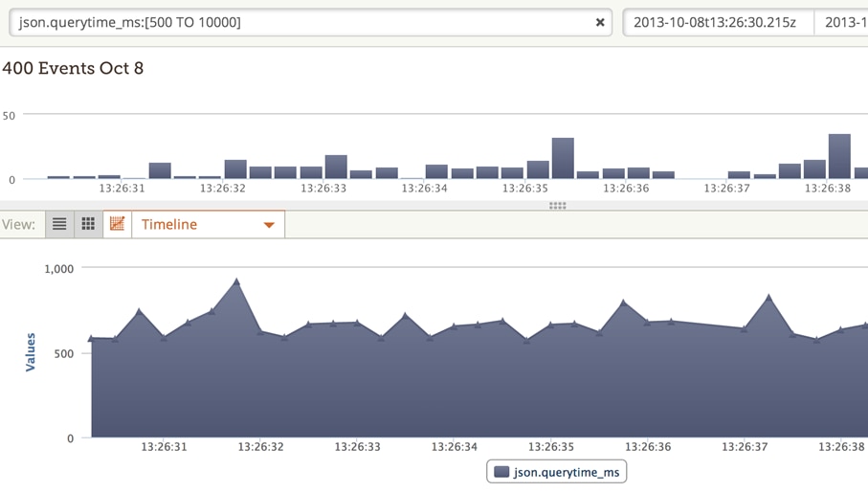Screen dimensions: 868x493
Task: Edit the start time 2013-10-08t13:26:30.215z field
Action: pos(718,22)
